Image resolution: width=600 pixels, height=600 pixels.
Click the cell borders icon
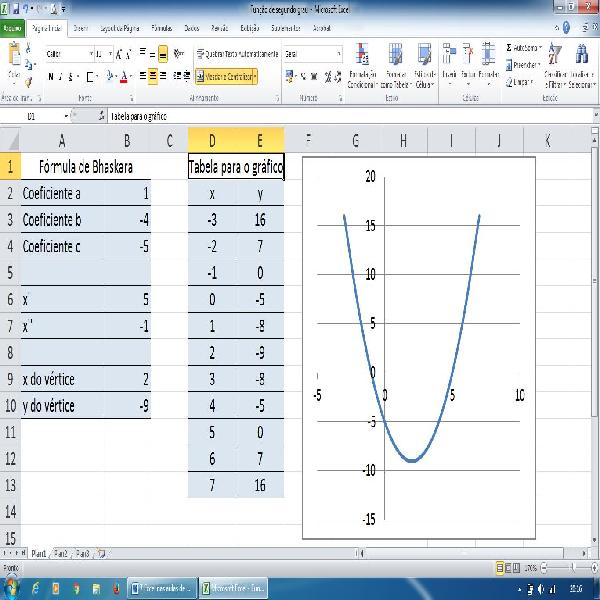pos(90,77)
